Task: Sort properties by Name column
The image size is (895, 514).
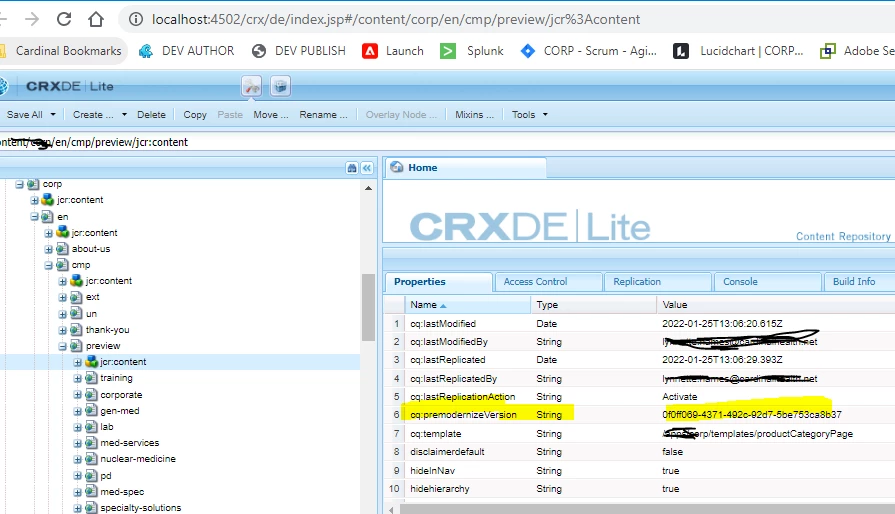Action: [x=467, y=305]
